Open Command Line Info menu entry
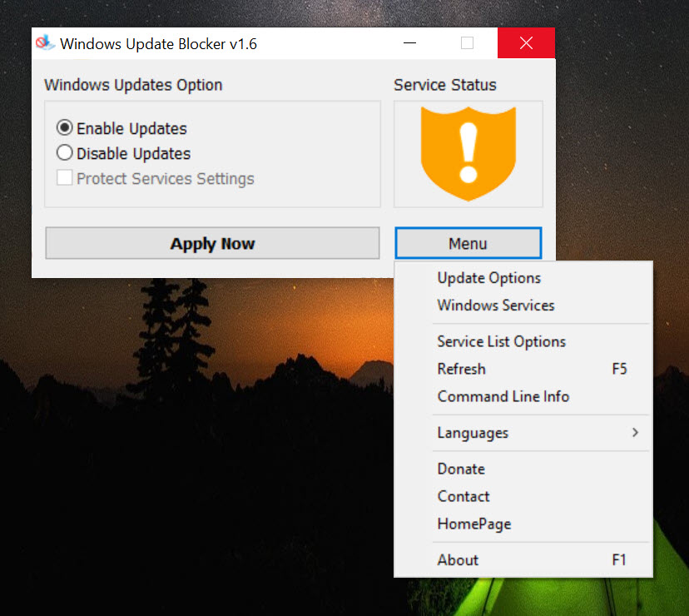This screenshot has width=689, height=616. tap(523, 396)
